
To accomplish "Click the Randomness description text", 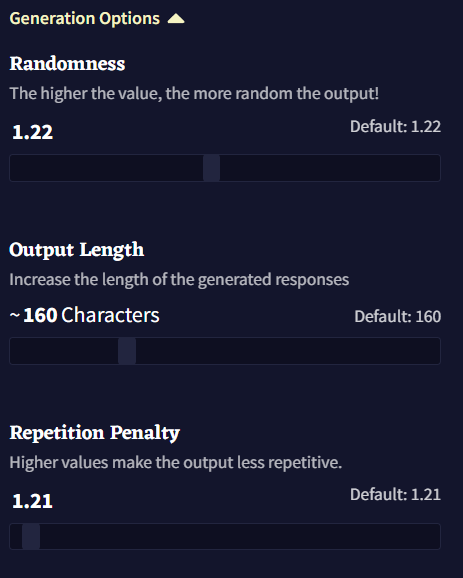I will click(194, 94).
